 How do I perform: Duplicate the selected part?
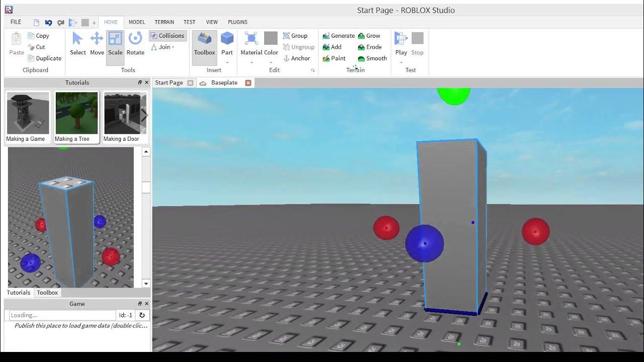point(44,58)
